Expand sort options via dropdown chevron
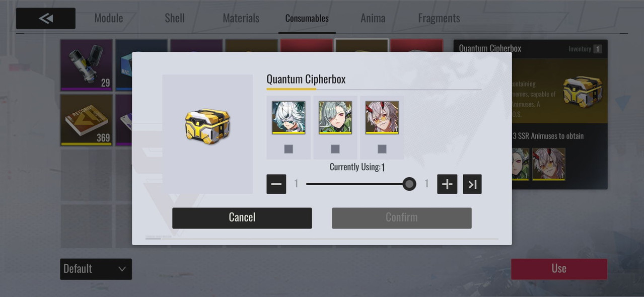This screenshot has height=297, width=644. tap(122, 269)
